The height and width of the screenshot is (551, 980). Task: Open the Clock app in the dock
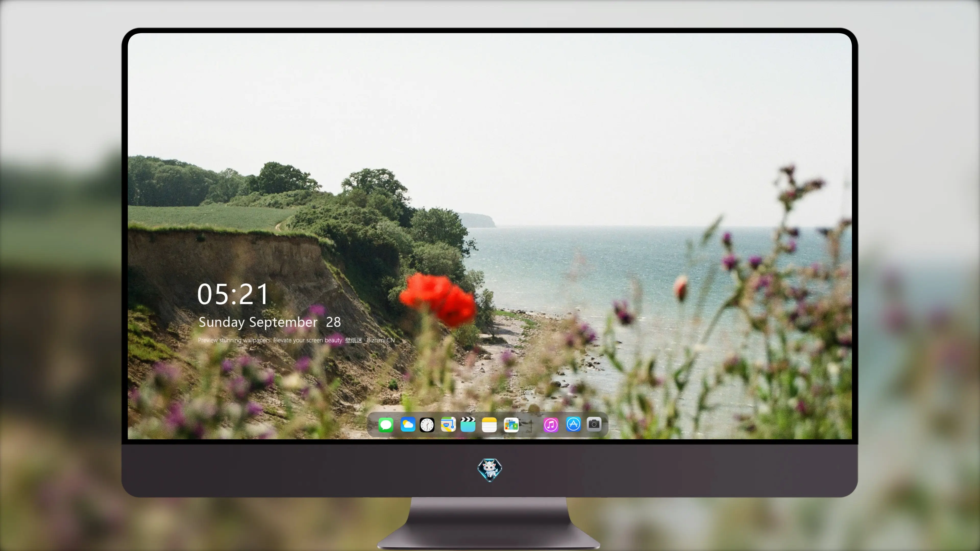click(427, 425)
